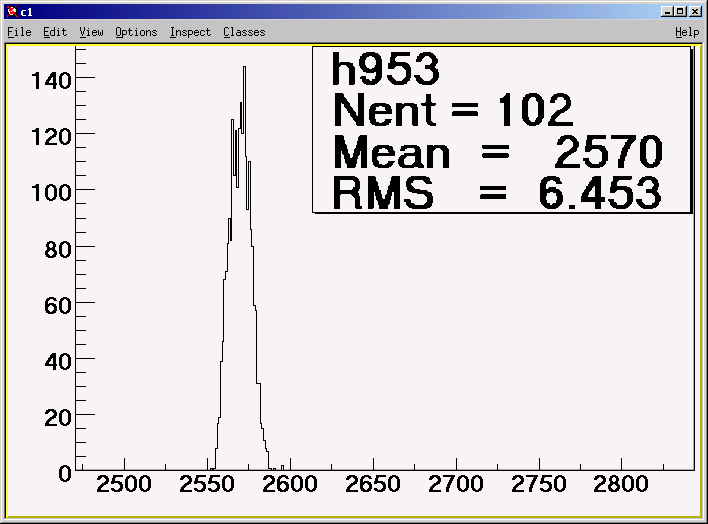
Task: Click the y-axis label 20
Action: (x=58, y=418)
